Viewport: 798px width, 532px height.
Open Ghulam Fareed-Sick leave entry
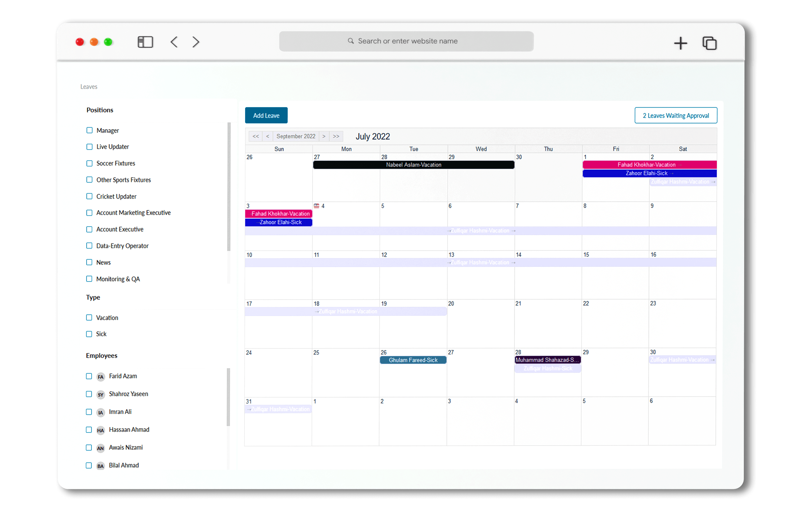pos(413,360)
